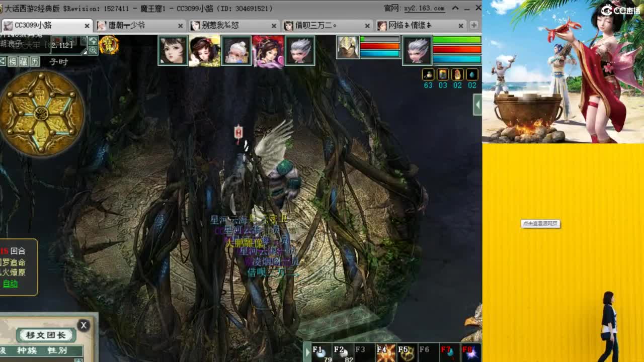Click the golden hexagram compass dial
The image size is (644, 362).
[x=42, y=113]
